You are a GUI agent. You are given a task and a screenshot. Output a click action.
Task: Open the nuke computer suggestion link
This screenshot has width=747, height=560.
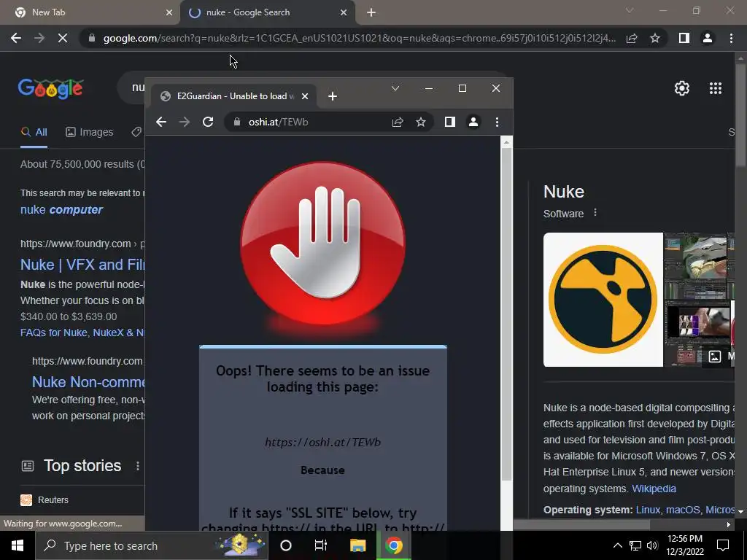(61, 209)
